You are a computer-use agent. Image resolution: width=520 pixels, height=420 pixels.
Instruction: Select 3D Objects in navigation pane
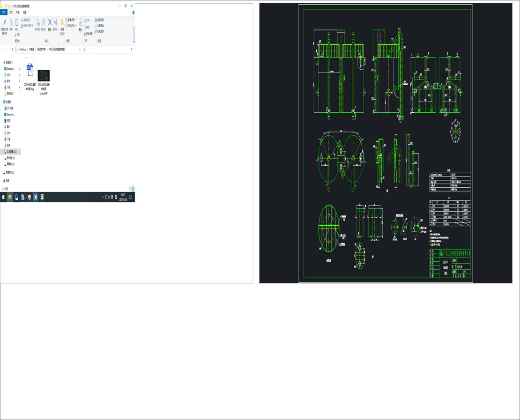coord(8,108)
